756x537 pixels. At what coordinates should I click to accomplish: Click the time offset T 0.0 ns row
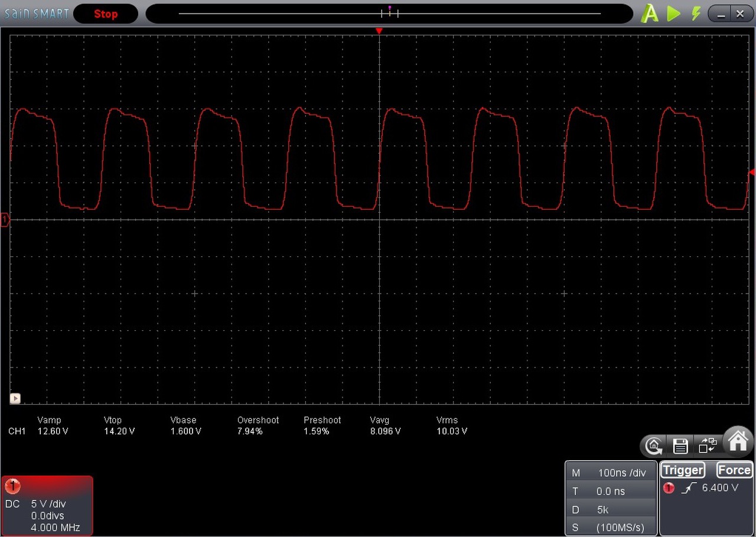coord(611,491)
